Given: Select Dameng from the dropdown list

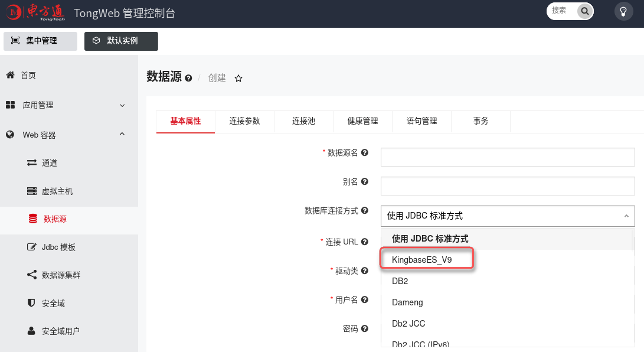Looking at the screenshot, I should point(507,302).
